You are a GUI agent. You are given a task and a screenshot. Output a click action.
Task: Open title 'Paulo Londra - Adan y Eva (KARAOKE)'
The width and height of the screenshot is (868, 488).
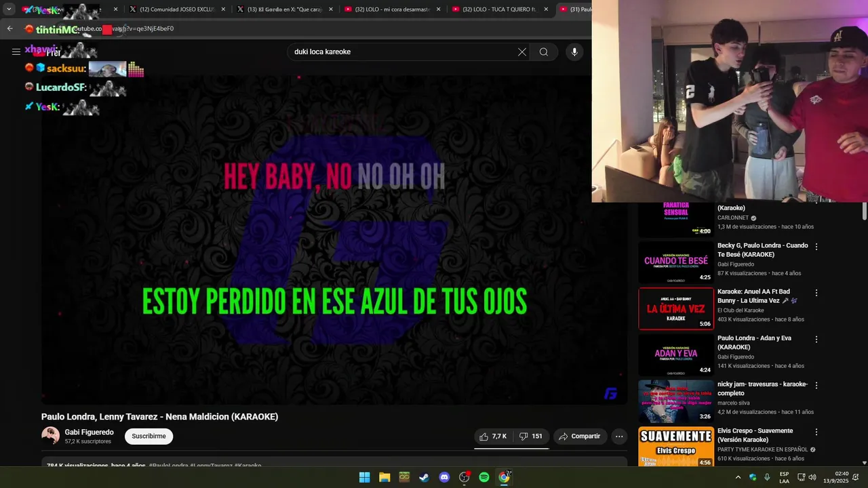coord(755,342)
